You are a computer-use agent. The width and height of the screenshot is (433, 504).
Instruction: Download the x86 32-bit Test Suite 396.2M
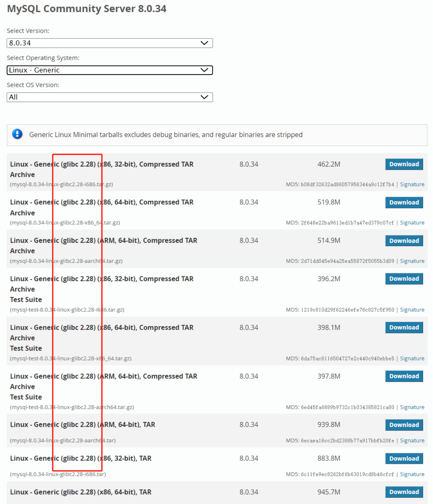404,279
